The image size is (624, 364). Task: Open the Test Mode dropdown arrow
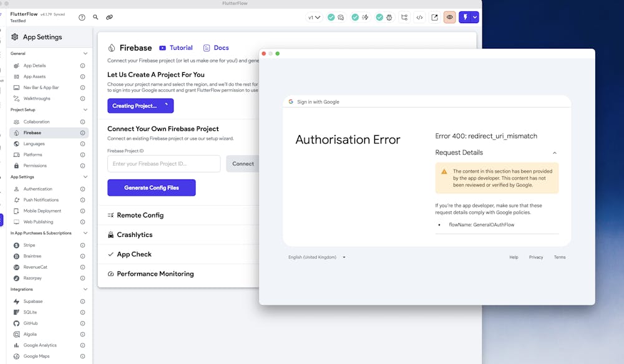pos(475,17)
